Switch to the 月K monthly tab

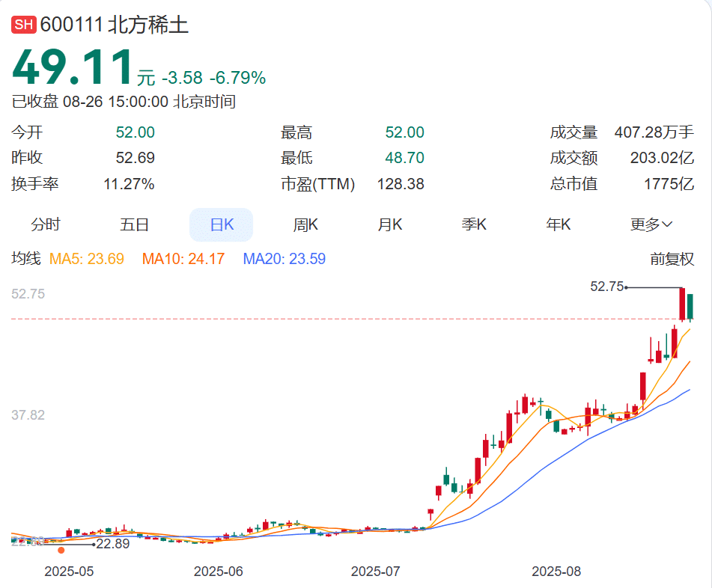point(389,224)
